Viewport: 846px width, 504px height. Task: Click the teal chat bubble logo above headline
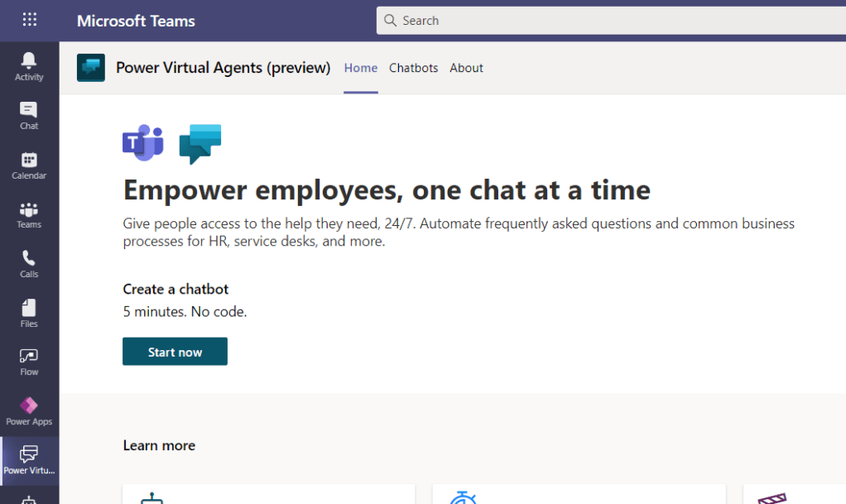click(200, 144)
